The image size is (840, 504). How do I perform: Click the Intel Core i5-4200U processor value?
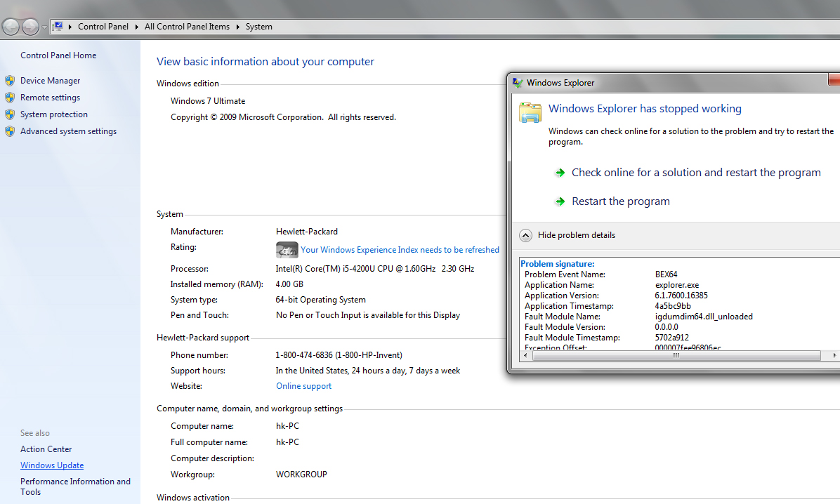pos(374,269)
